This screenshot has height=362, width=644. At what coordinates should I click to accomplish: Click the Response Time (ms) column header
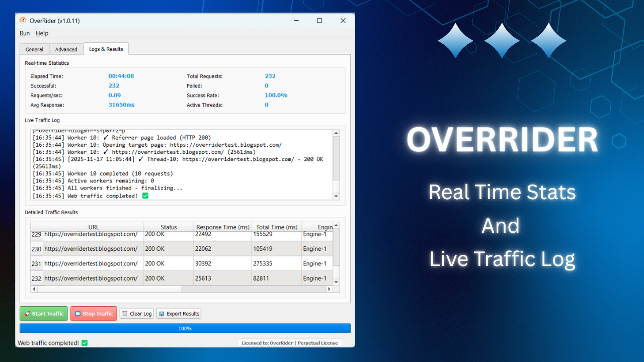pos(223,227)
